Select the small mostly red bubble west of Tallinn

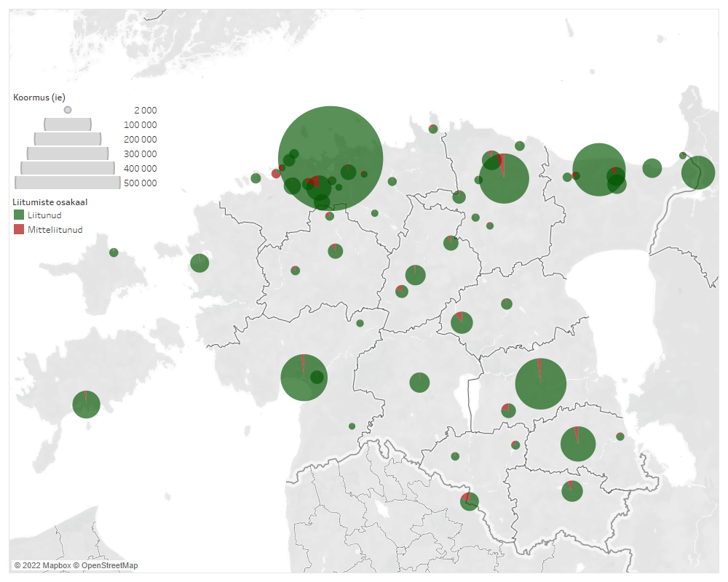click(276, 174)
